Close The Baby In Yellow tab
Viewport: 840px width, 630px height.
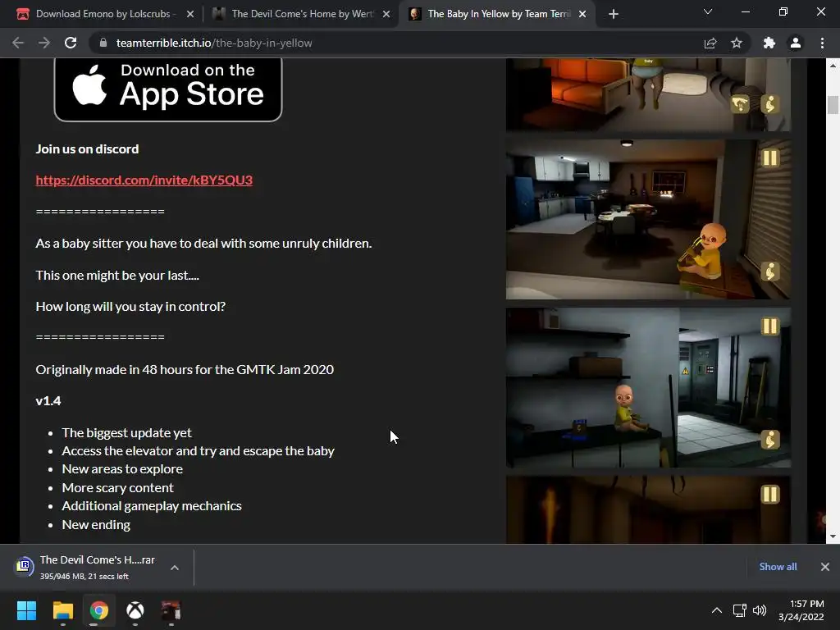click(583, 14)
